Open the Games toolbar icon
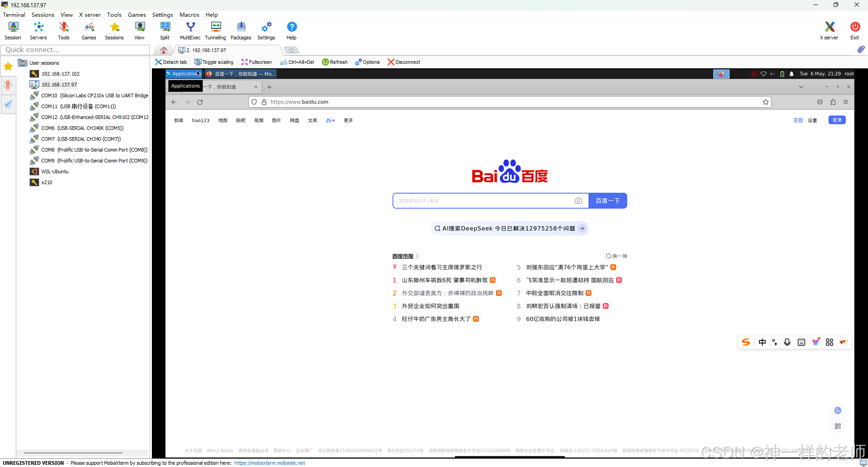This screenshot has height=467, width=868. click(89, 31)
